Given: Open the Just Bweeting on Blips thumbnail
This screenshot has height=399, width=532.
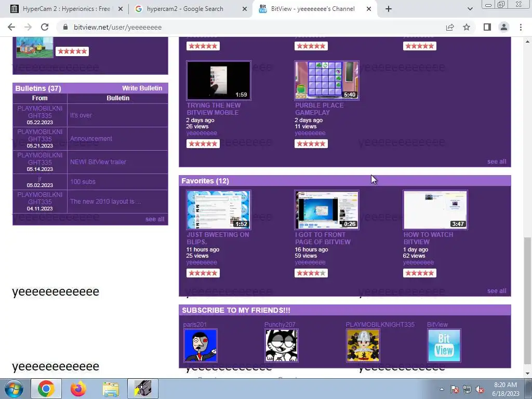Looking at the screenshot, I should [219, 210].
